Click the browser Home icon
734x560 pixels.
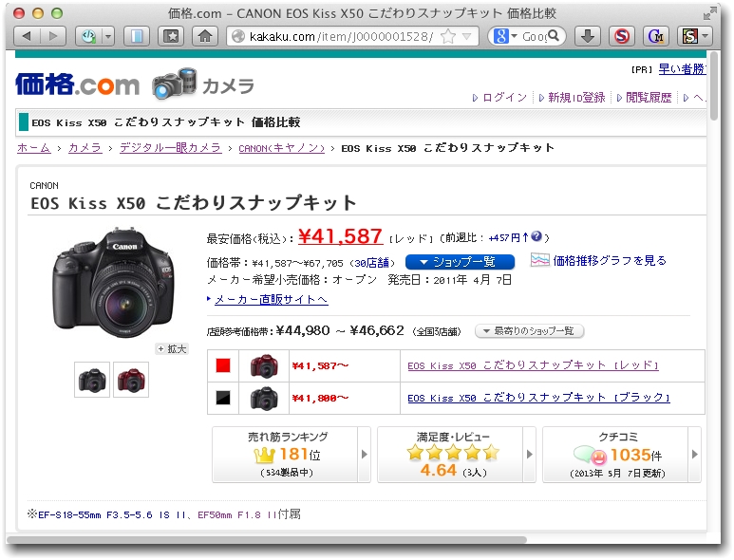tap(203, 36)
